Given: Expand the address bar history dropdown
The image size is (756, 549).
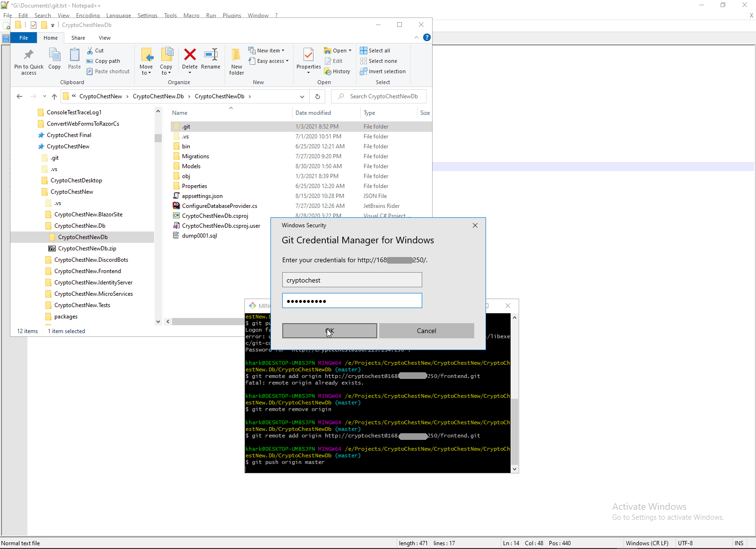Looking at the screenshot, I should click(x=302, y=96).
